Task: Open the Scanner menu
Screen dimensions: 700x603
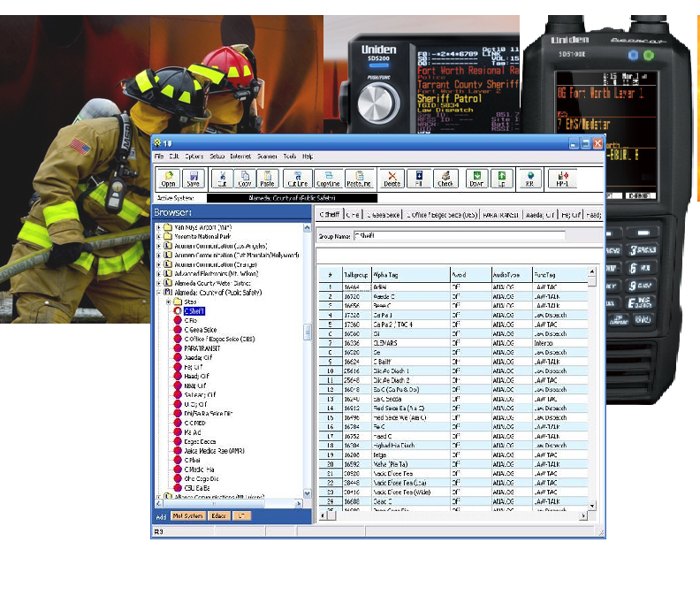Action: tap(267, 156)
